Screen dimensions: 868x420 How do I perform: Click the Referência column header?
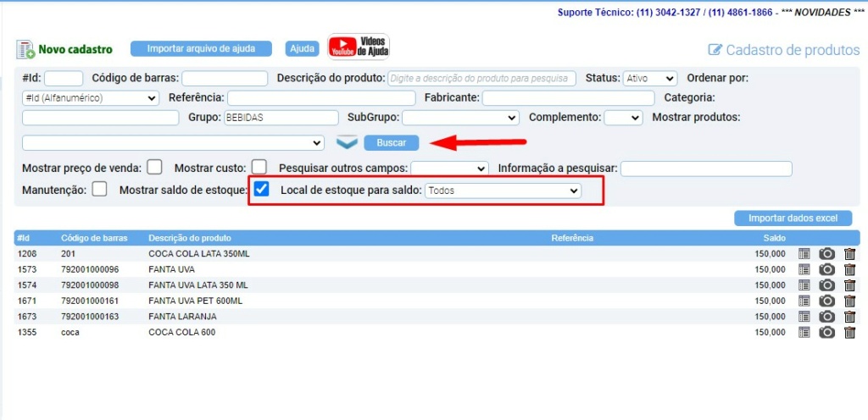coord(572,238)
